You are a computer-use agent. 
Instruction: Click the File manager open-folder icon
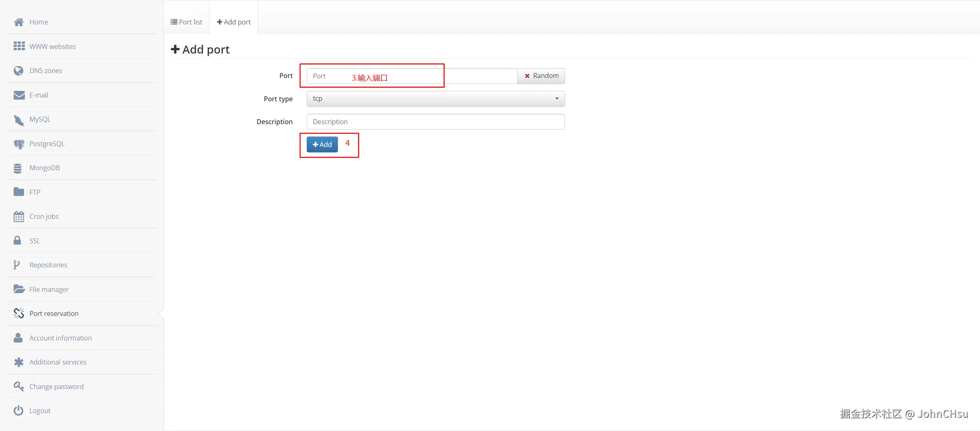pos(19,289)
